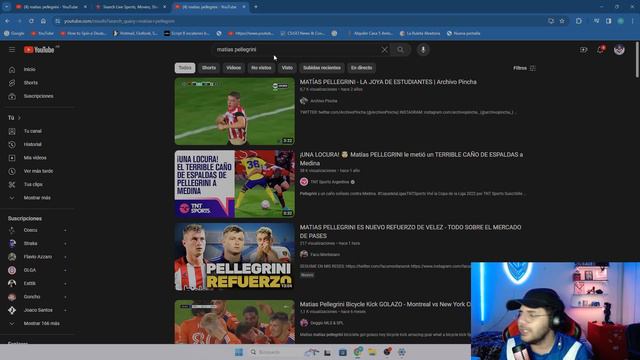Select the Videos filter chip
Viewport: 640px width, 360px height.
(233, 68)
